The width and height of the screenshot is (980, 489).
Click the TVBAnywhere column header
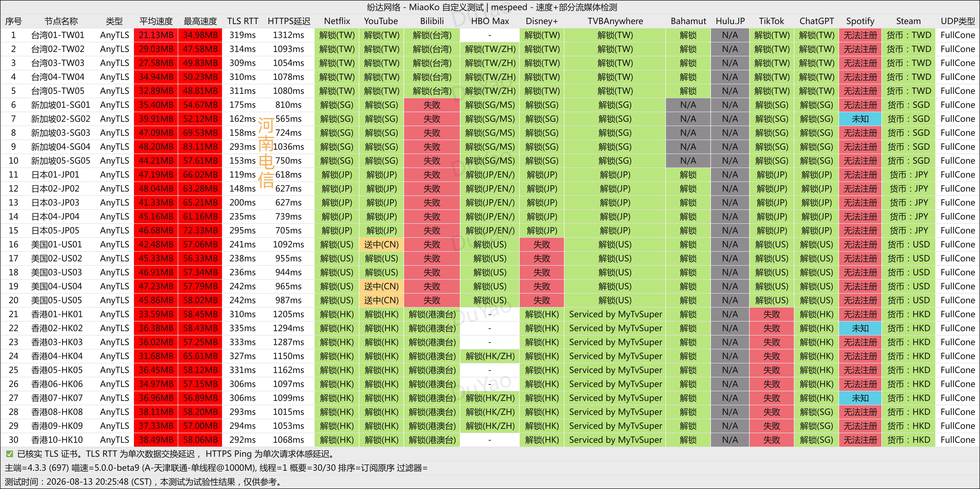click(x=615, y=21)
